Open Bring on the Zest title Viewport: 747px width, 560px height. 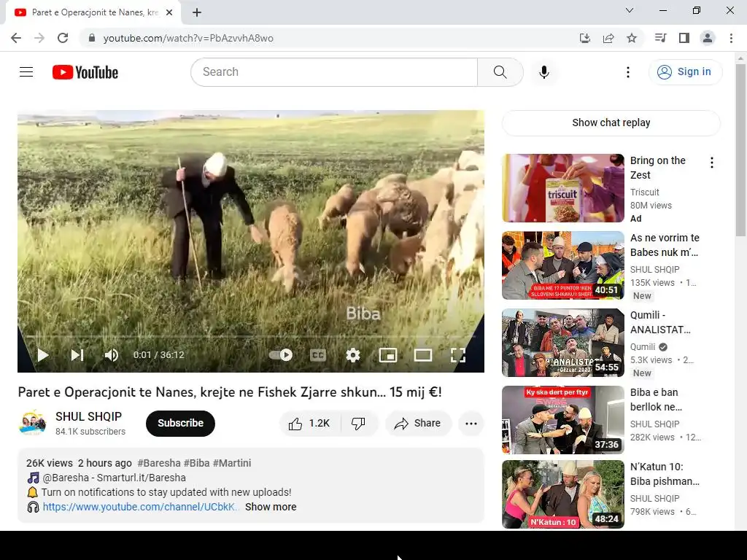pyautogui.click(x=657, y=168)
